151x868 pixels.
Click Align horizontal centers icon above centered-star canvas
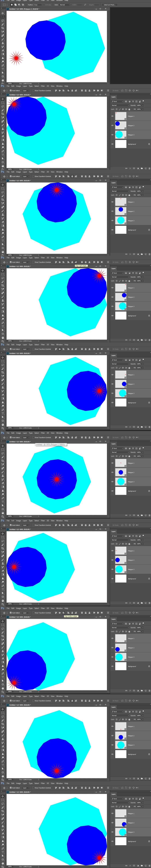click(x=72, y=437)
